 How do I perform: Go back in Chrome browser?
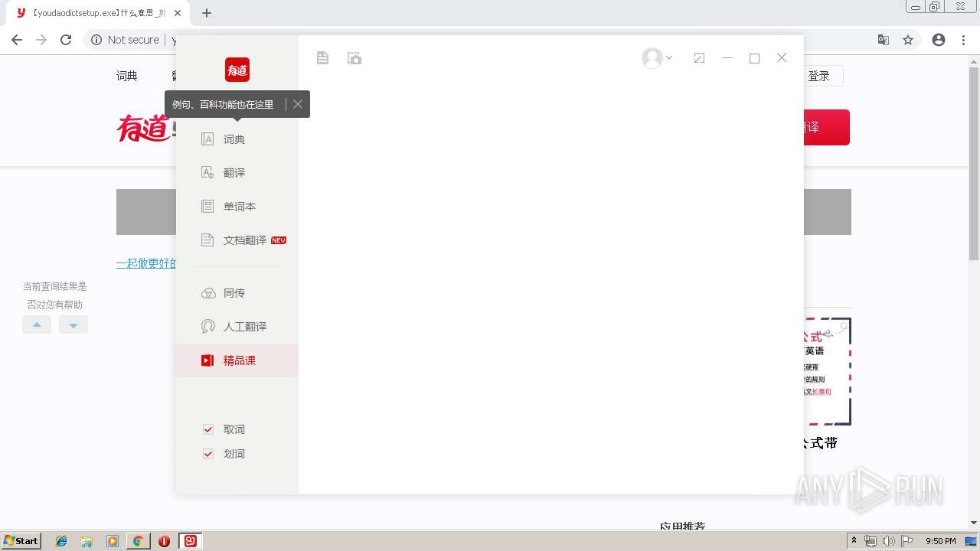pos(17,40)
